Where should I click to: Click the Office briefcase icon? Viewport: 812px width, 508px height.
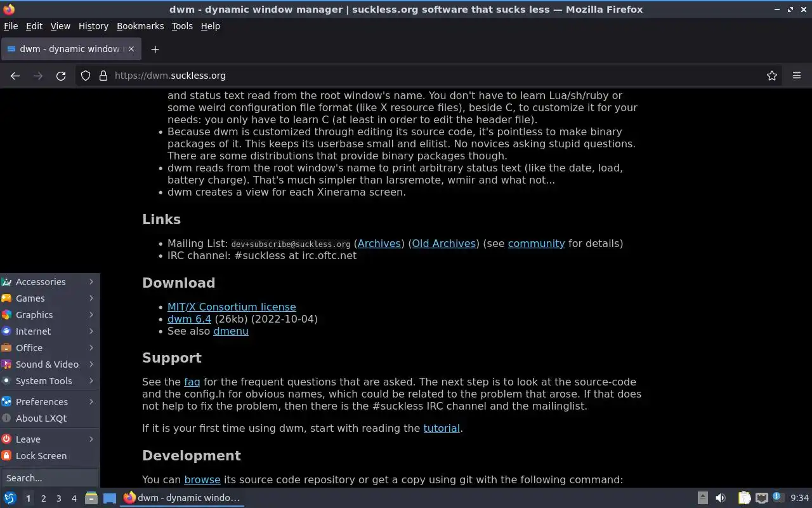tap(6, 348)
